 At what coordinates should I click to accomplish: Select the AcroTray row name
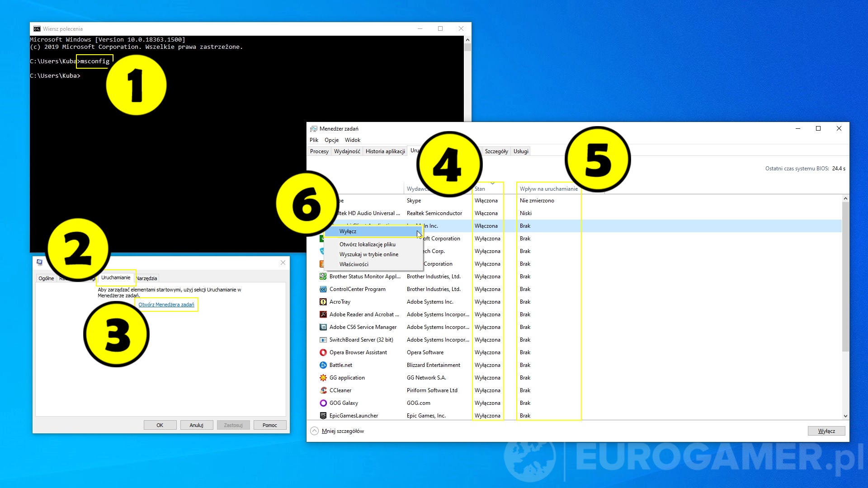[340, 302]
